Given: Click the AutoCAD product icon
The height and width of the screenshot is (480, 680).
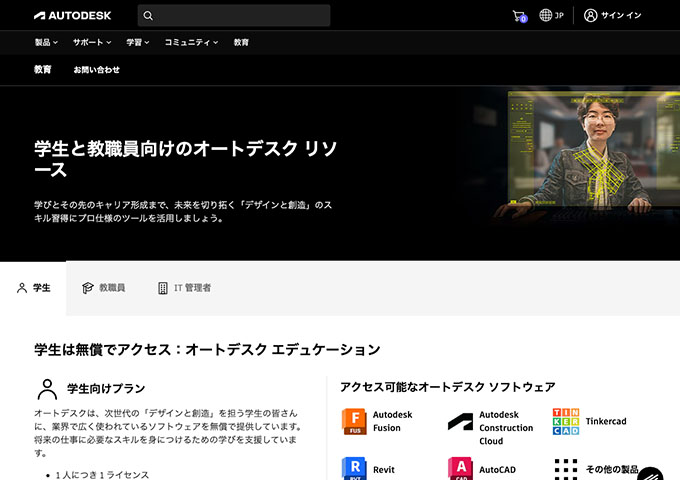Looking at the screenshot, I should [x=460, y=468].
